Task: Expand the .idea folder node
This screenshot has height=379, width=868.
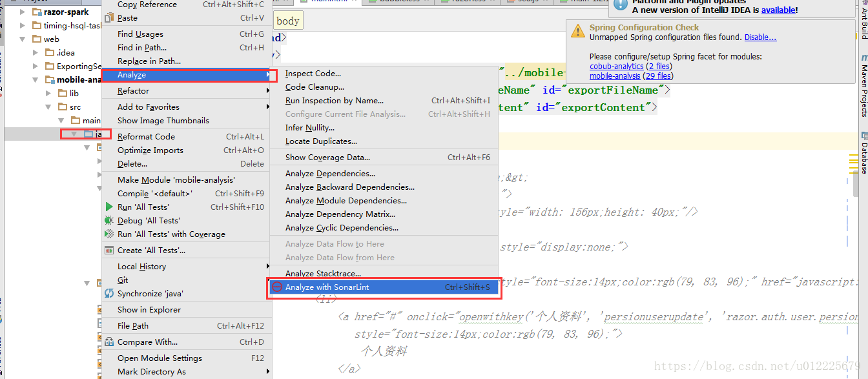Action: click(36, 52)
